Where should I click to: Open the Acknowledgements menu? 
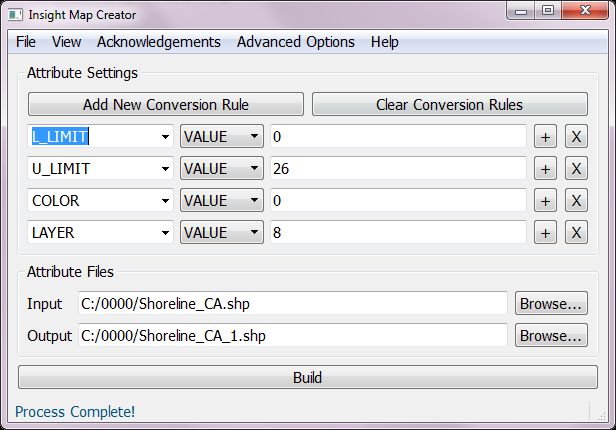(158, 42)
